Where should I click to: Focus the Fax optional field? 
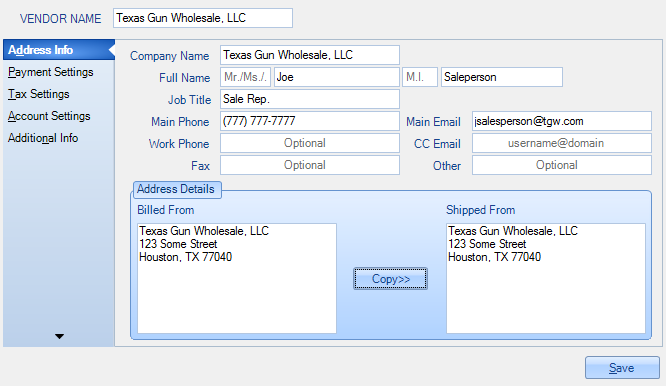pyautogui.click(x=310, y=165)
